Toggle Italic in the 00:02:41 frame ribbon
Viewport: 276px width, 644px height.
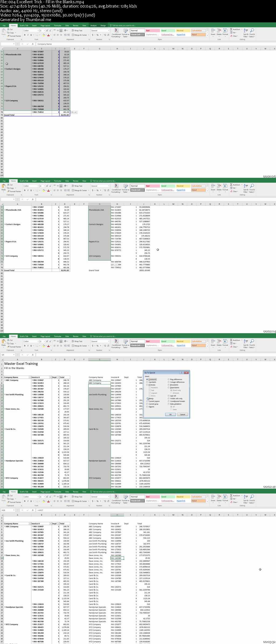pyautogui.click(x=28, y=346)
